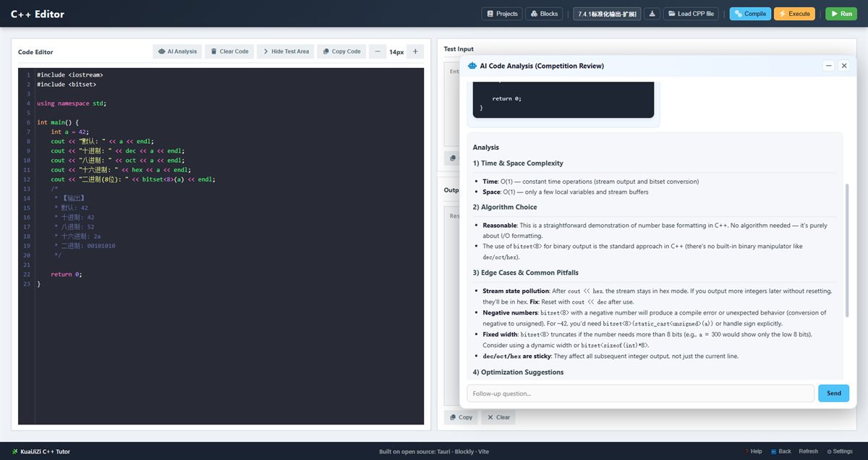The image size is (868, 460).
Task: Click Hide Test Area
Action: click(285, 51)
